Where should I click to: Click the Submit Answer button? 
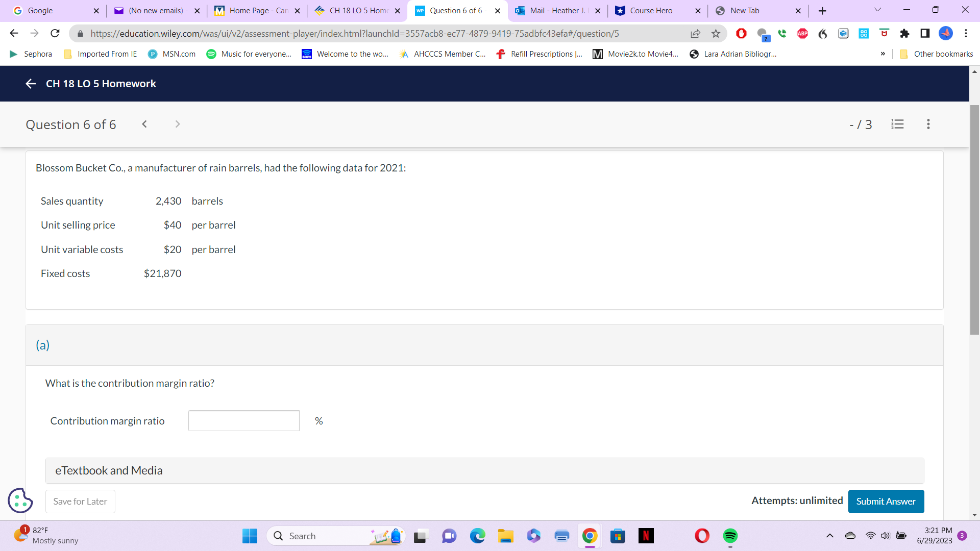(x=886, y=502)
